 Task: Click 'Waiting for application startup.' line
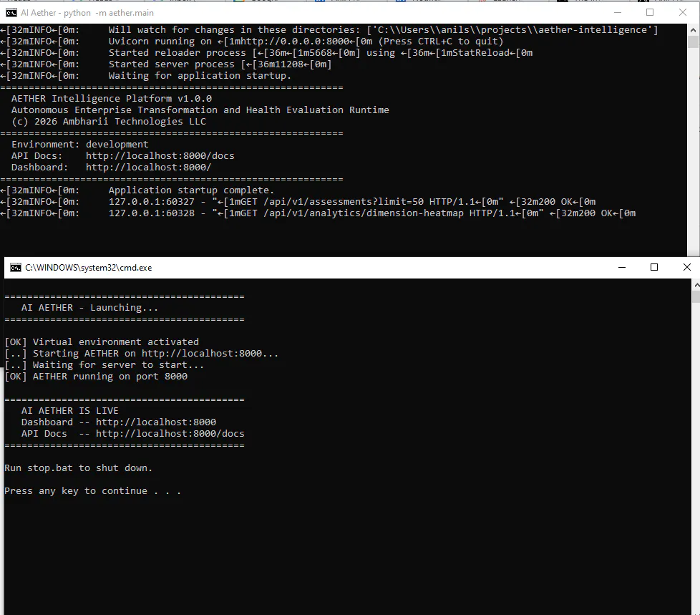tap(145, 76)
